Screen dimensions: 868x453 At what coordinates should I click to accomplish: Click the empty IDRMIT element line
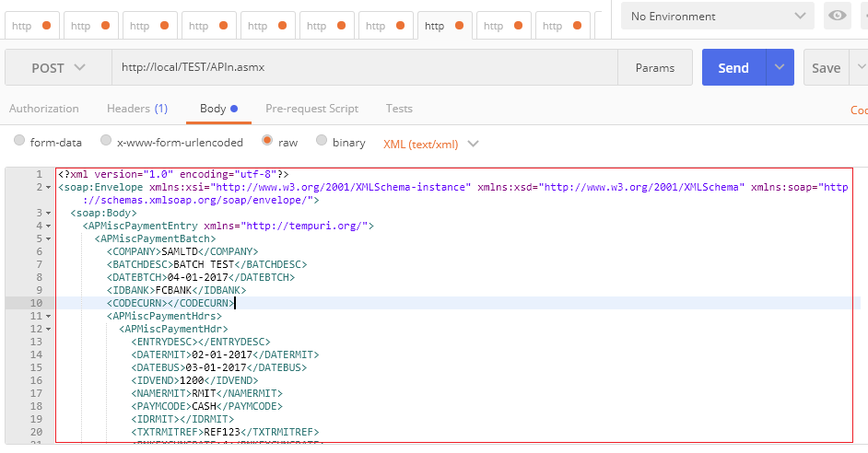[182, 419]
